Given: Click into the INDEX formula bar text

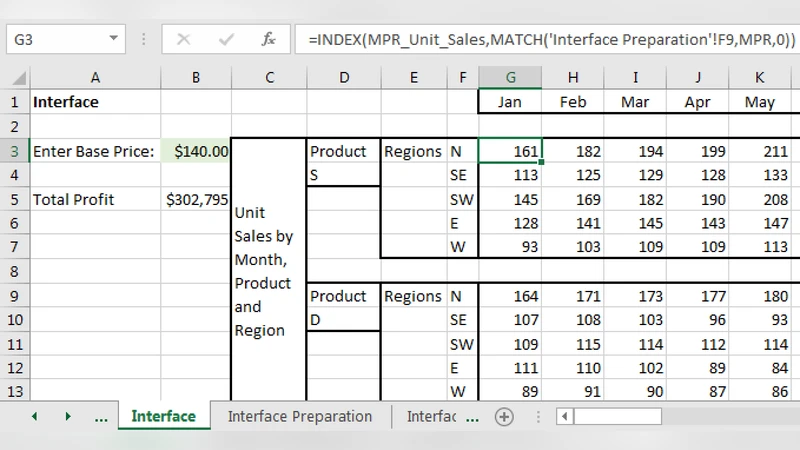Looking at the screenshot, I should point(550,40).
